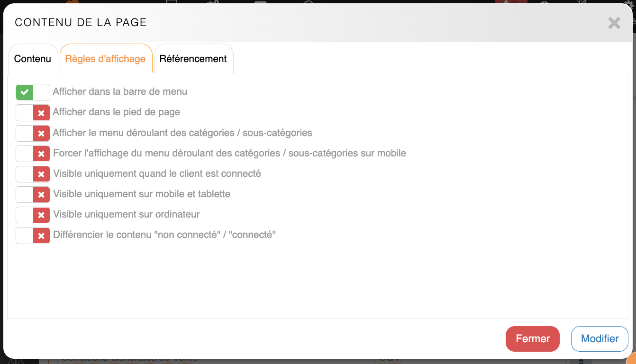Click the 'Visible uniquement quand le client est connecté' text
This screenshot has height=364, width=636.
pos(157,173)
